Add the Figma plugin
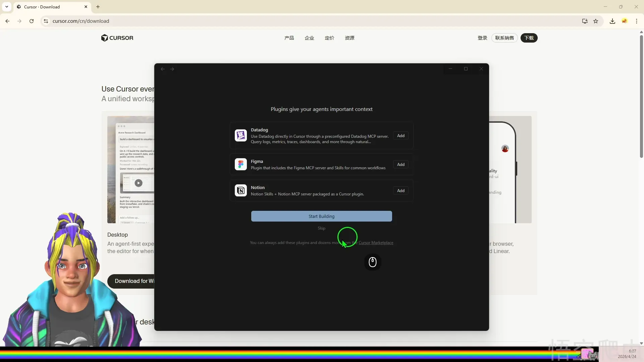 coord(400,165)
